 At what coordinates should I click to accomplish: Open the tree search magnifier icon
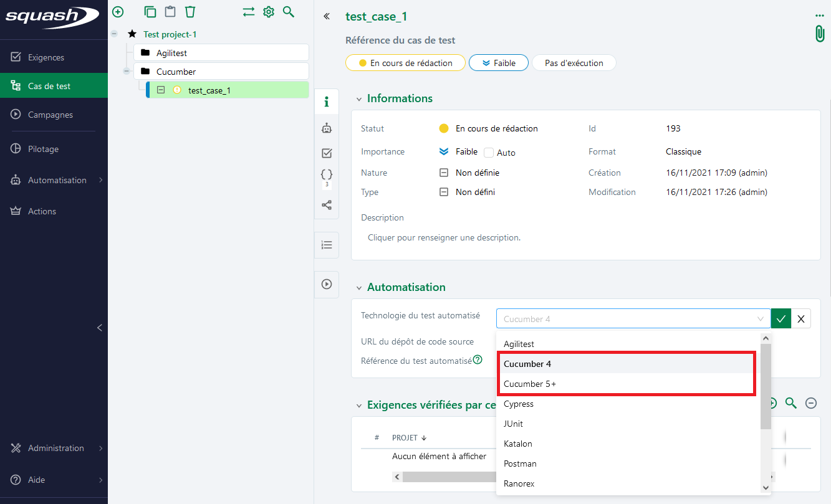coord(289,12)
